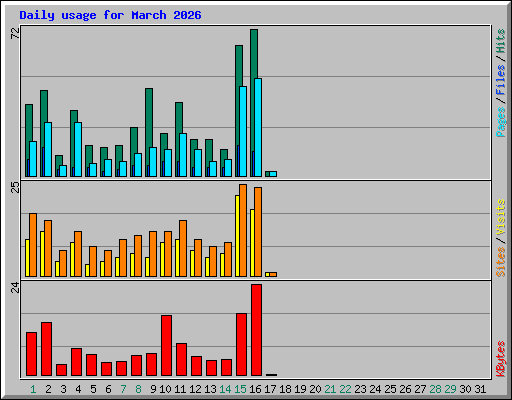Select the 'Files' legend label
Viewport: 512px width, 400px height.
(501, 80)
